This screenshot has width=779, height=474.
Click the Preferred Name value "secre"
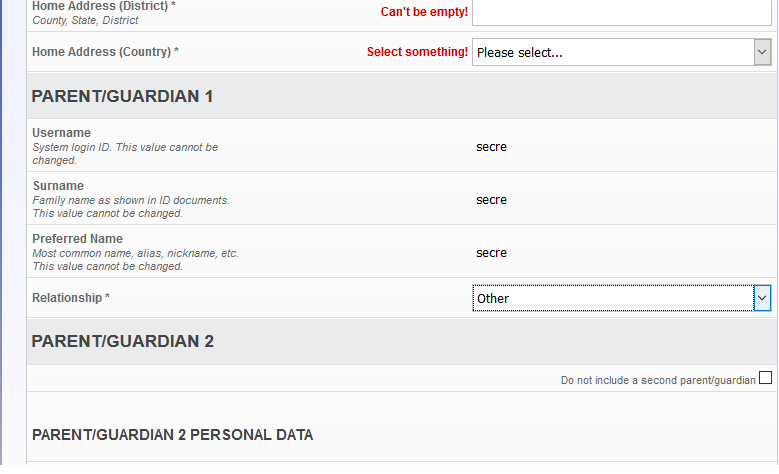(x=491, y=253)
